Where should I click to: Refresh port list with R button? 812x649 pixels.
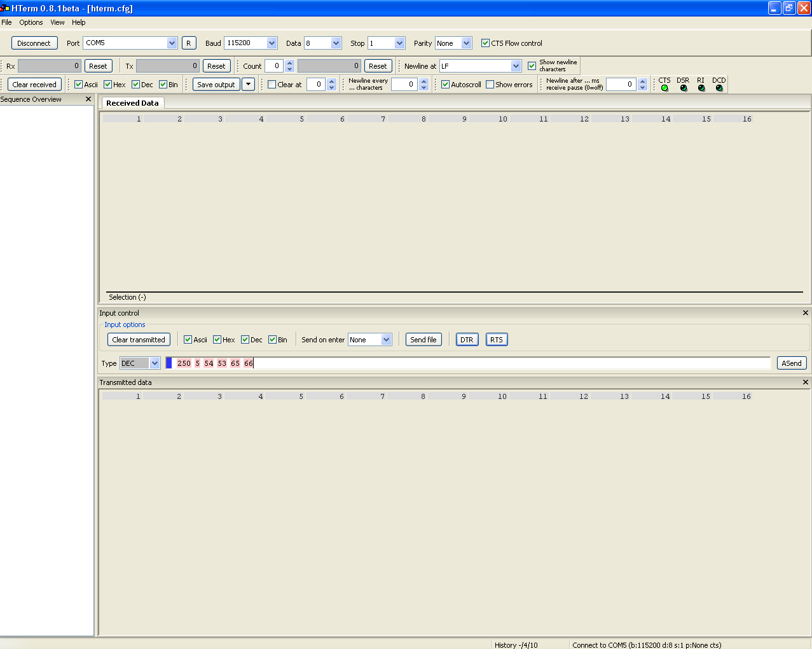(x=189, y=43)
